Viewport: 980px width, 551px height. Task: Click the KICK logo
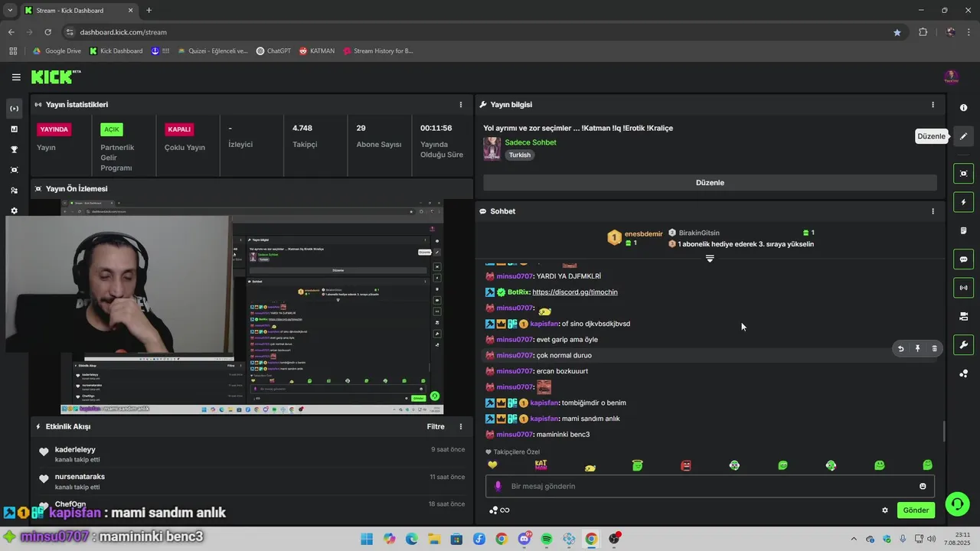point(56,77)
